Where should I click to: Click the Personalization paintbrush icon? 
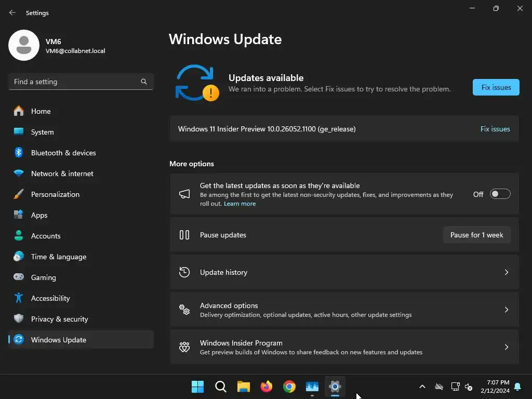click(x=19, y=194)
